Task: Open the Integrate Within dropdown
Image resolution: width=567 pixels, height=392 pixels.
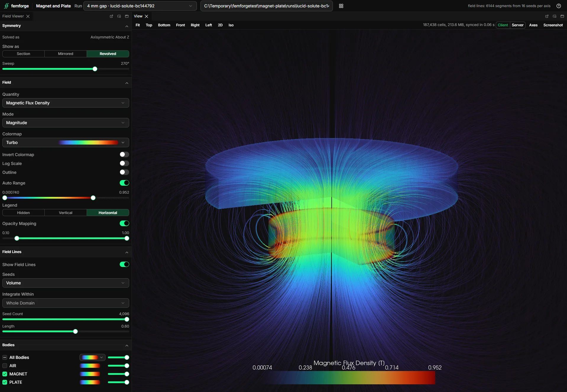Action: click(x=66, y=303)
